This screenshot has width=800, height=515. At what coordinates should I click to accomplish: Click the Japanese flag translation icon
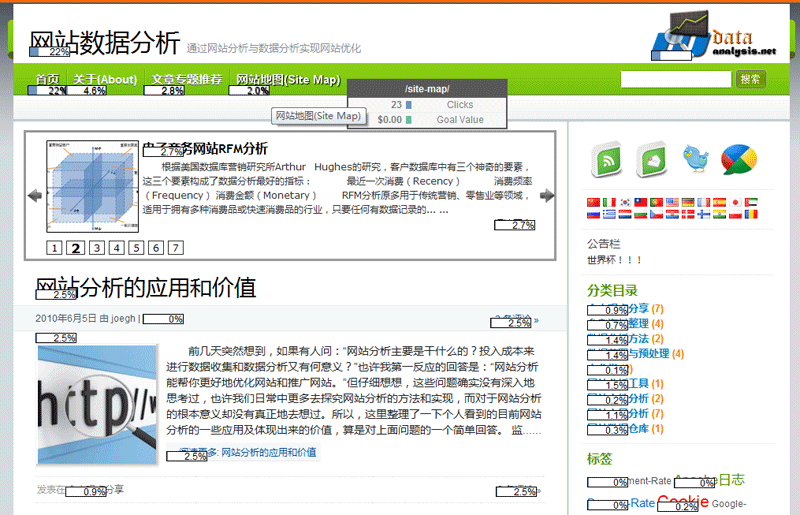[x=735, y=202]
